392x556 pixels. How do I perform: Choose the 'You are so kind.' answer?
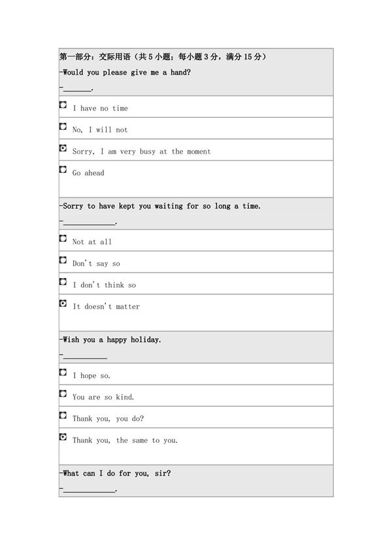pyautogui.click(x=63, y=394)
